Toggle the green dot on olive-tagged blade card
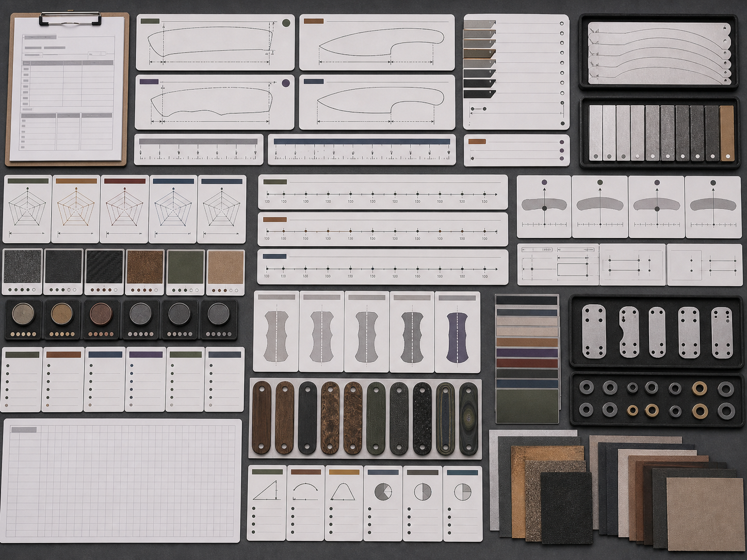Viewport: 747px width, 560px height. (286, 23)
